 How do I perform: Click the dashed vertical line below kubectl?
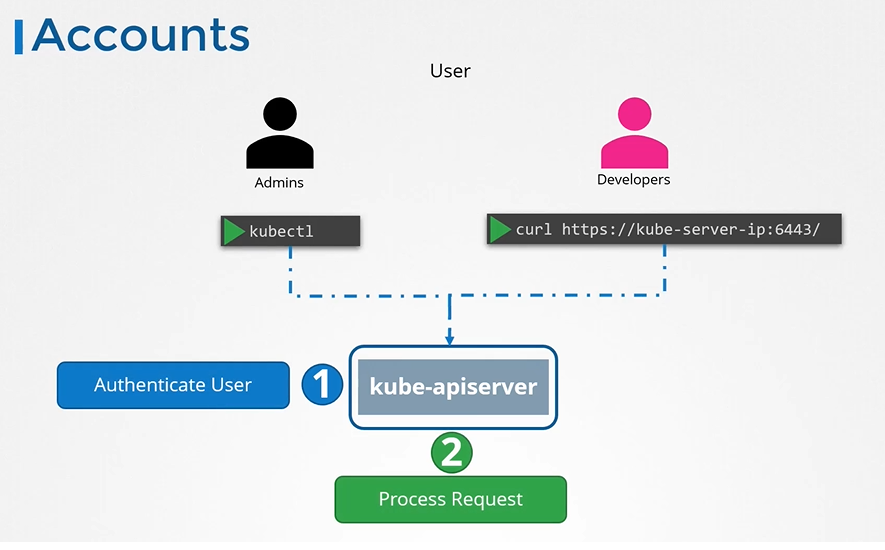click(x=290, y=270)
